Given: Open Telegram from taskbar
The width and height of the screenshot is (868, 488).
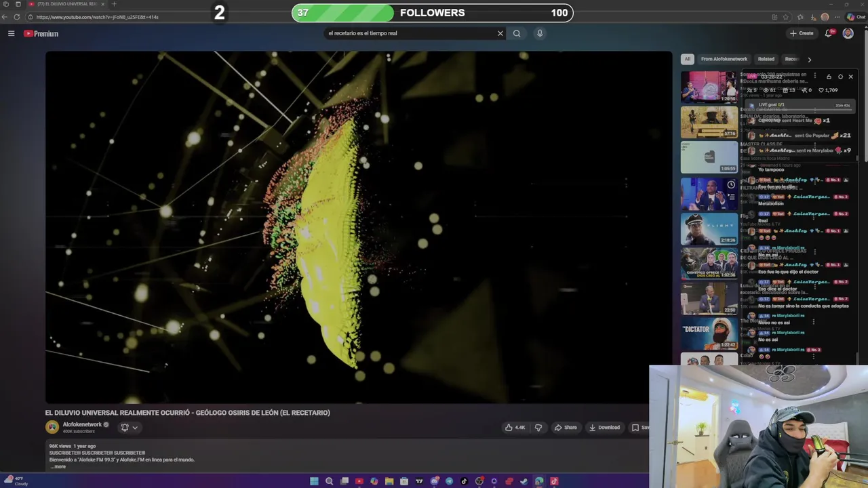Looking at the screenshot, I should [449, 481].
